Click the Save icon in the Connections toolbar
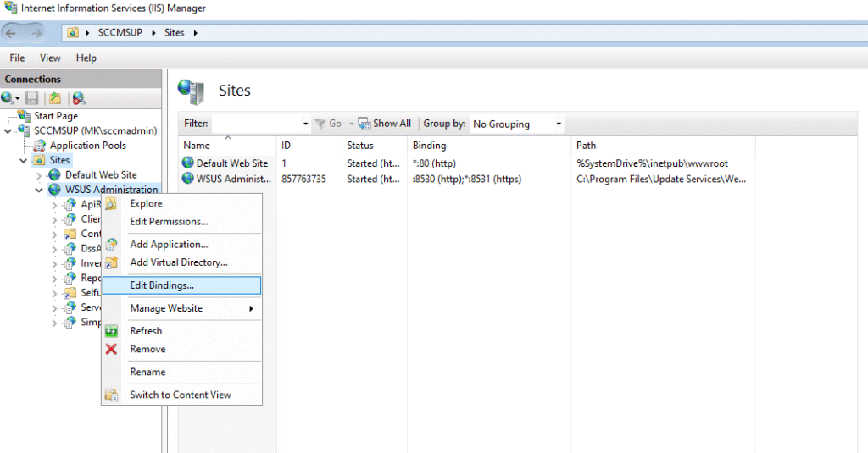The height and width of the screenshot is (453, 868). tap(32, 99)
